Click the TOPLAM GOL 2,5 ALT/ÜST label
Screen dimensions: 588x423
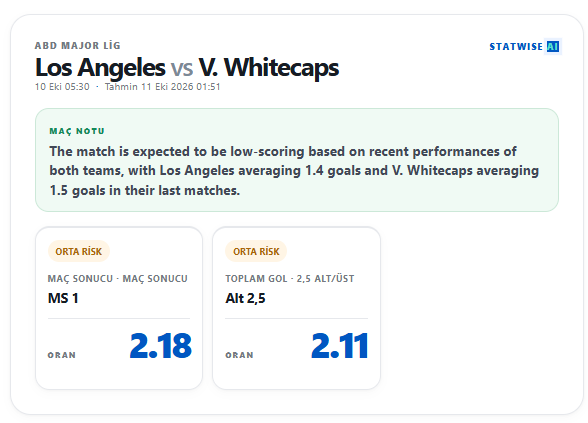pyautogui.click(x=290, y=279)
